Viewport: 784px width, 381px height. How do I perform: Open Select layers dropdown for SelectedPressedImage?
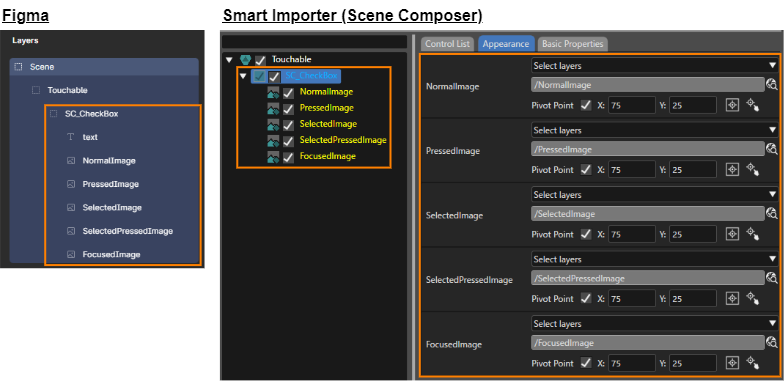click(654, 260)
